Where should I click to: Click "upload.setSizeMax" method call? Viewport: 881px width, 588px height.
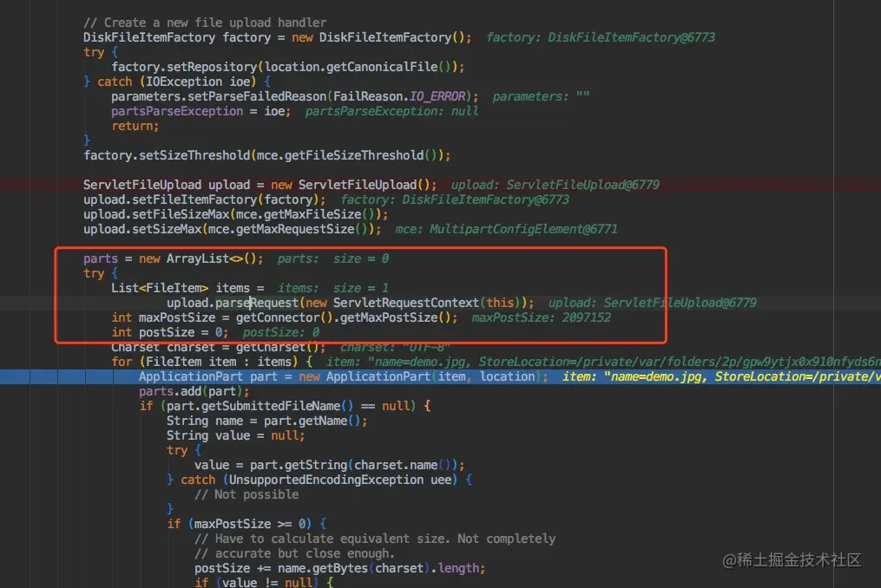[x=142, y=229]
